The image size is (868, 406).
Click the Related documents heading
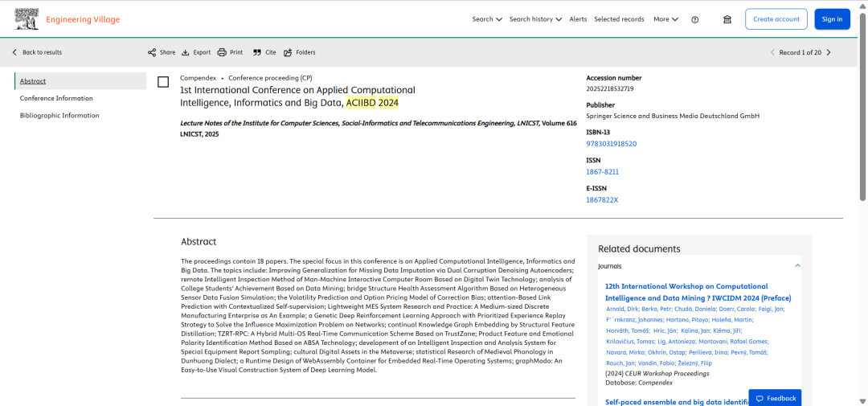(639, 249)
